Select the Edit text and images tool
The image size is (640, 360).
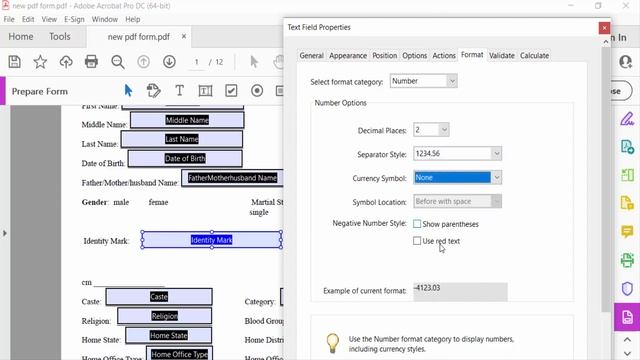coord(153,90)
